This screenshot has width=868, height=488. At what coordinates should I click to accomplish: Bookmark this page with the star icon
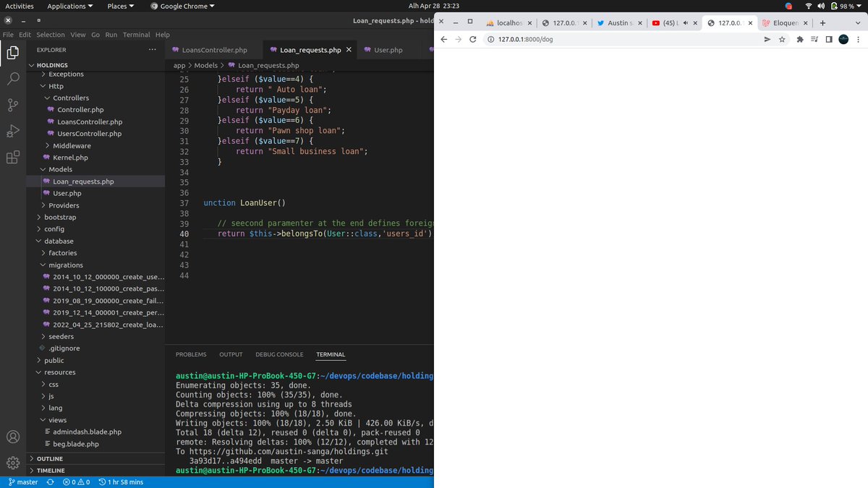[x=782, y=40]
